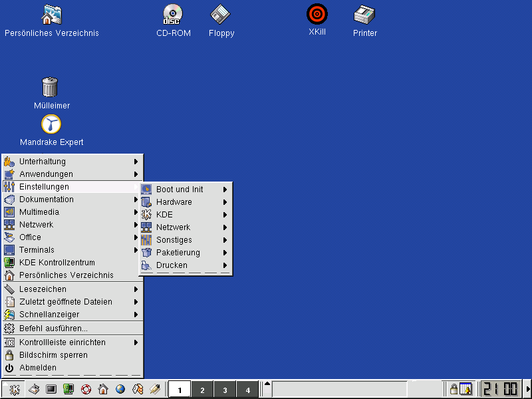Launch the terminal from the panel

51,389
